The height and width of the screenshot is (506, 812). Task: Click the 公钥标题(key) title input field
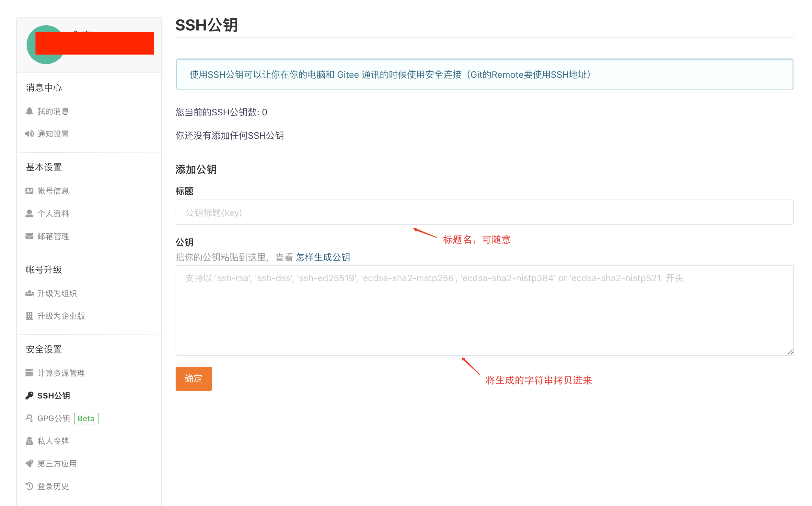point(484,213)
